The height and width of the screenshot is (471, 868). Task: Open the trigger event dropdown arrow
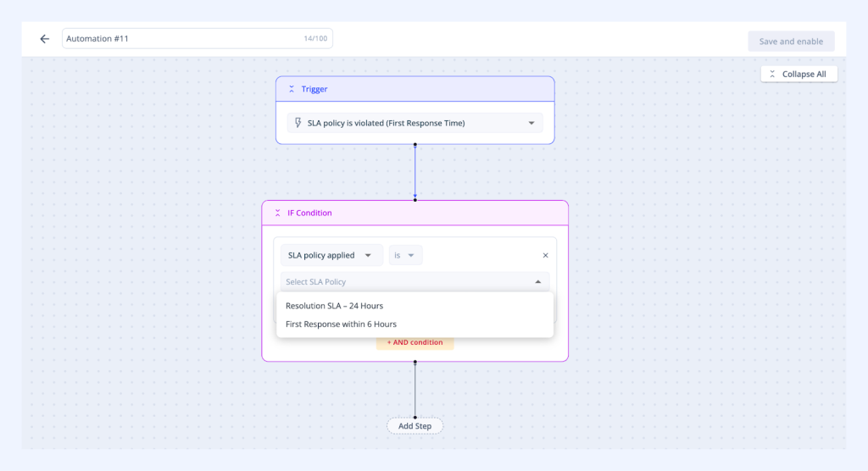coord(531,123)
